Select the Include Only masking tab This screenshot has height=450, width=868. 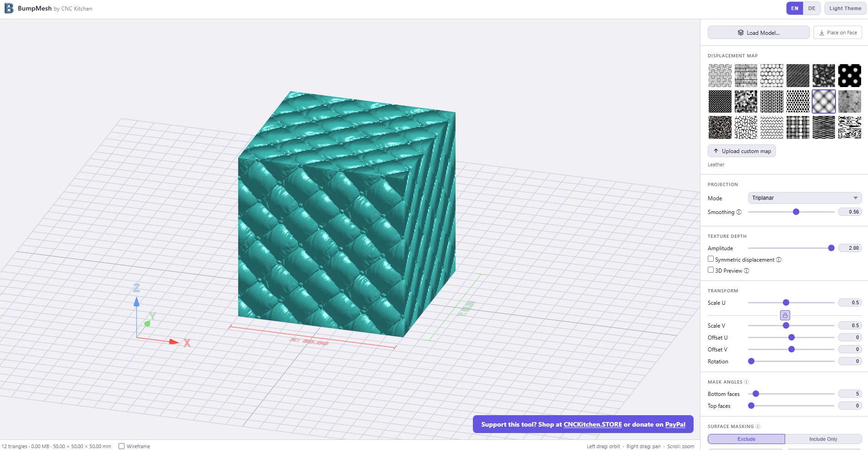pyautogui.click(x=823, y=439)
